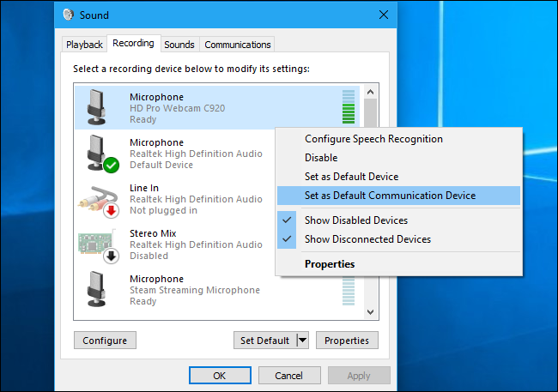Click the OK button
This screenshot has width=558, height=392.
[x=220, y=376]
